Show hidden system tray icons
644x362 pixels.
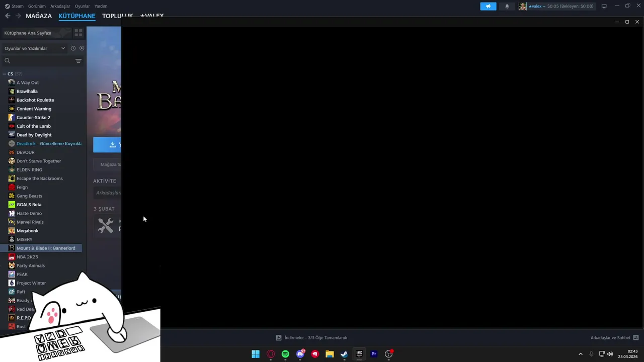(x=580, y=354)
